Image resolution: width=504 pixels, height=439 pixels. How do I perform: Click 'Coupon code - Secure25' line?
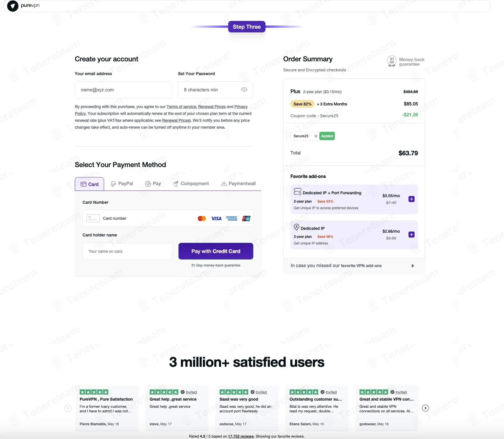coord(314,116)
